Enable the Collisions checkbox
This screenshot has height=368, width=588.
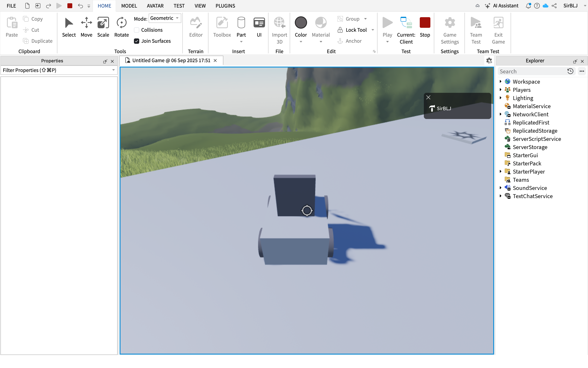click(x=137, y=30)
